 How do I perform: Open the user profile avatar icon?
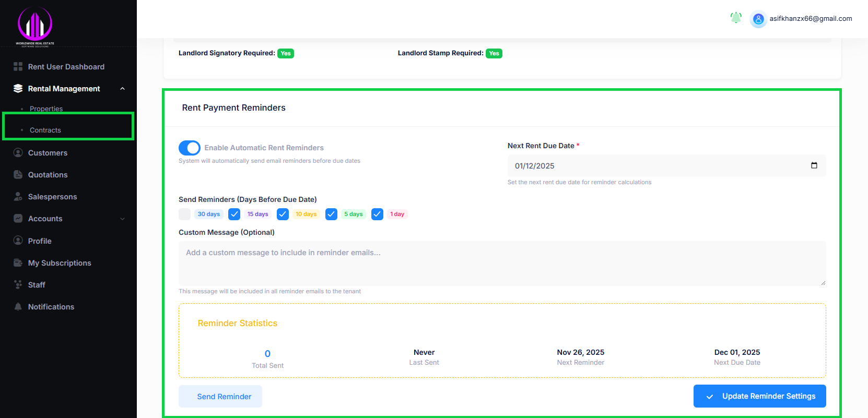point(758,19)
